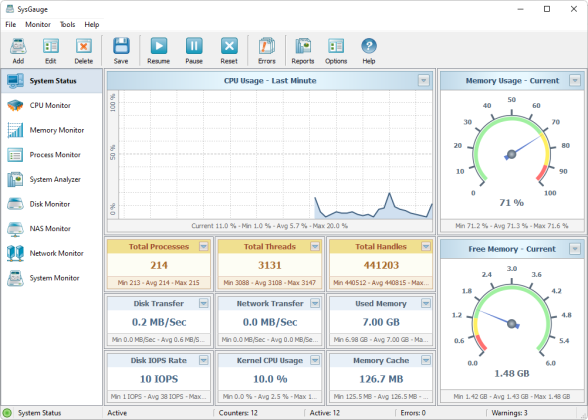Expand the Free Memory gauge dropdown
The height and width of the screenshot is (420, 588).
pyautogui.click(x=574, y=249)
